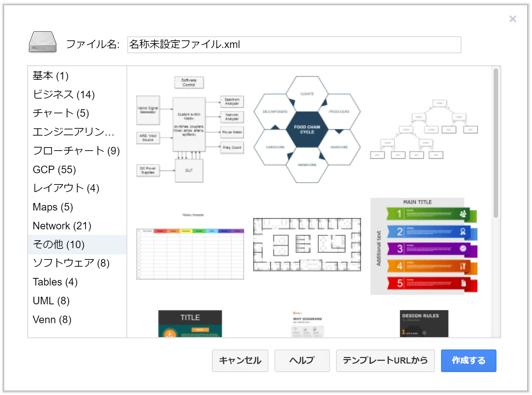Choose the Venn (8) category
Image resolution: width=532 pixels, height=395 pixels.
pyautogui.click(x=77, y=320)
